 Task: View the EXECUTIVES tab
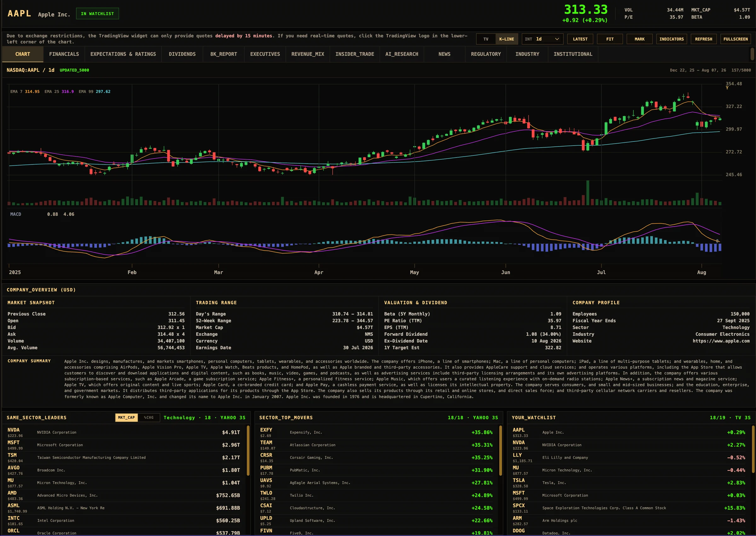(x=265, y=54)
